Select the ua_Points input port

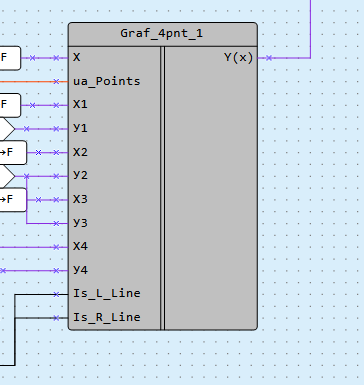tap(107, 81)
